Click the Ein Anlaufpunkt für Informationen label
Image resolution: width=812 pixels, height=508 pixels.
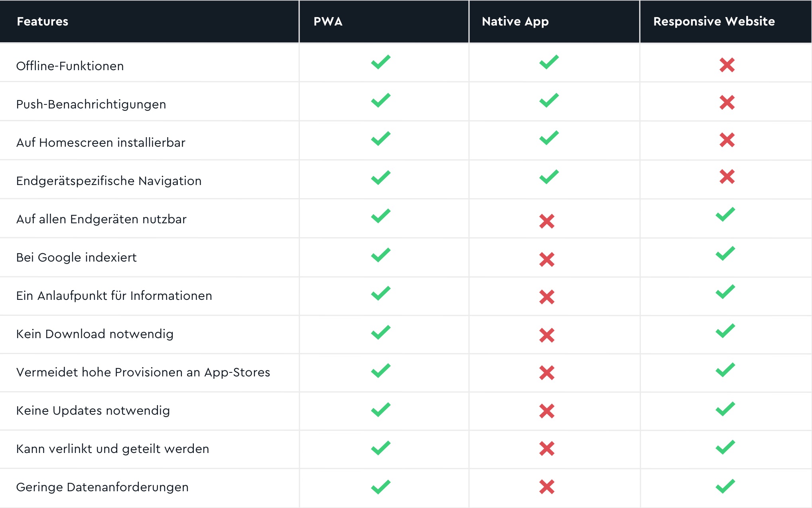point(114,295)
